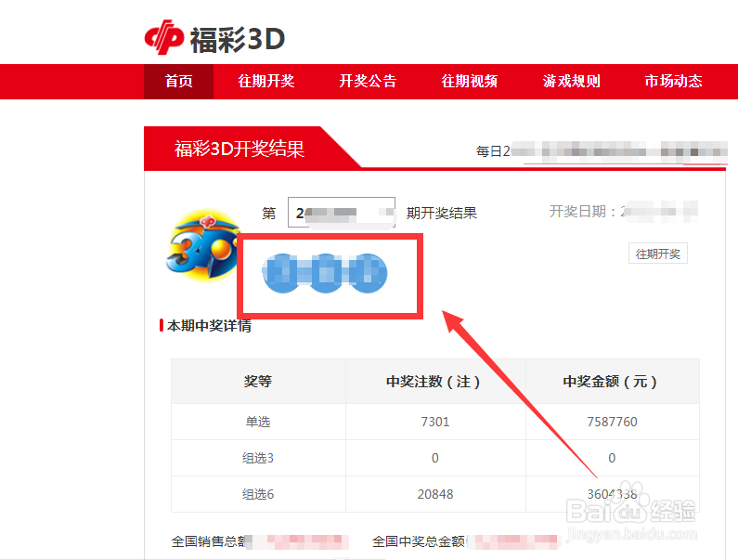Click the 组选6 row label
738x560 pixels.
coord(258,494)
